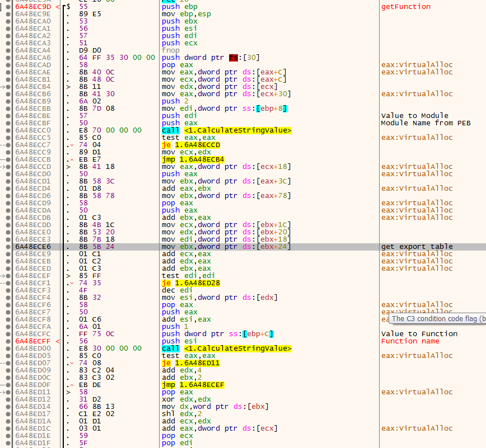Click the red 'Function name' comment
The width and height of the screenshot is (486, 448).
410,341
